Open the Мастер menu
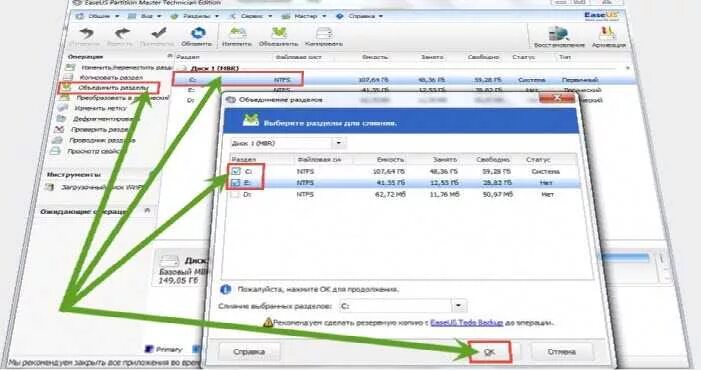 click(x=304, y=16)
